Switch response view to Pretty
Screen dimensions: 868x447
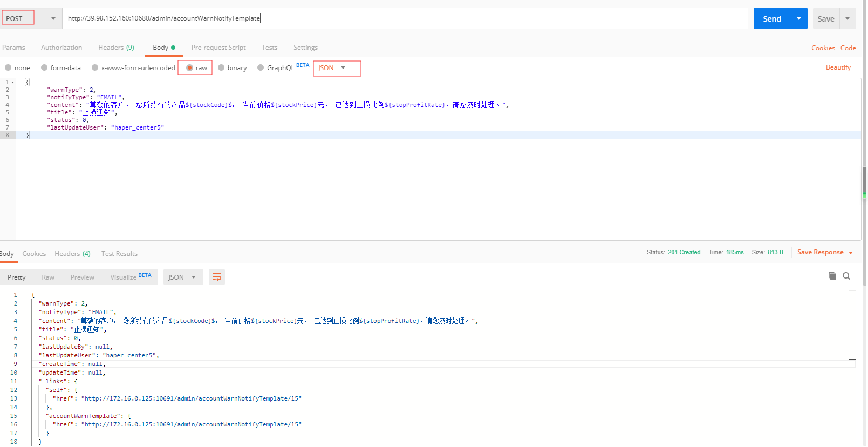tap(17, 277)
